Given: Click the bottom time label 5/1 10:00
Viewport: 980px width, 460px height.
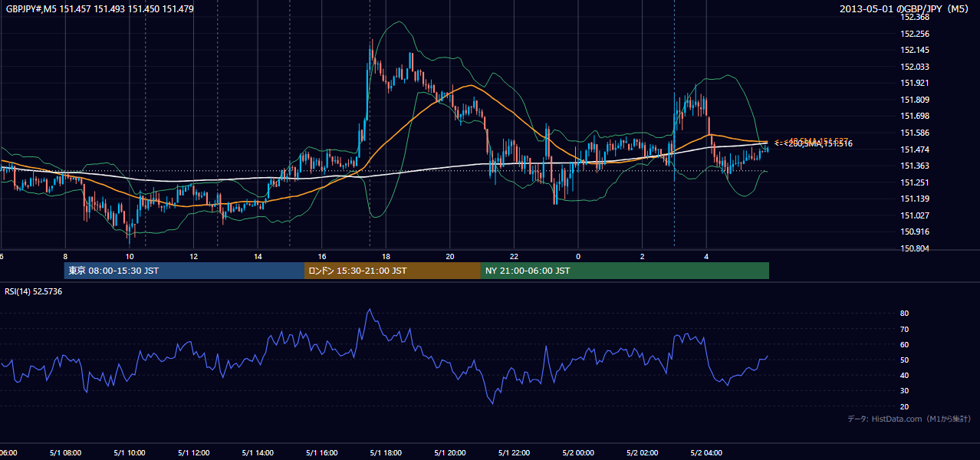Looking at the screenshot, I should click(130, 452).
